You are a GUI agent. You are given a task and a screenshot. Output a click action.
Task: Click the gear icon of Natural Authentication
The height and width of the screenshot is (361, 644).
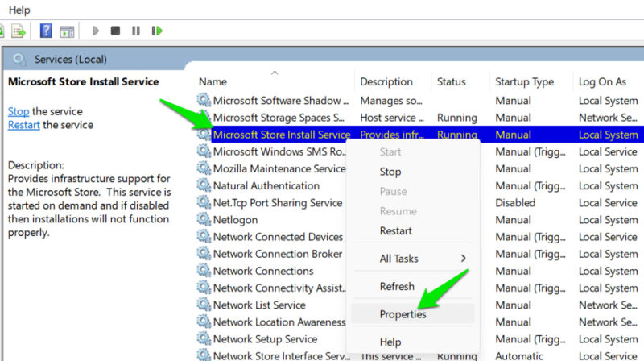point(204,185)
